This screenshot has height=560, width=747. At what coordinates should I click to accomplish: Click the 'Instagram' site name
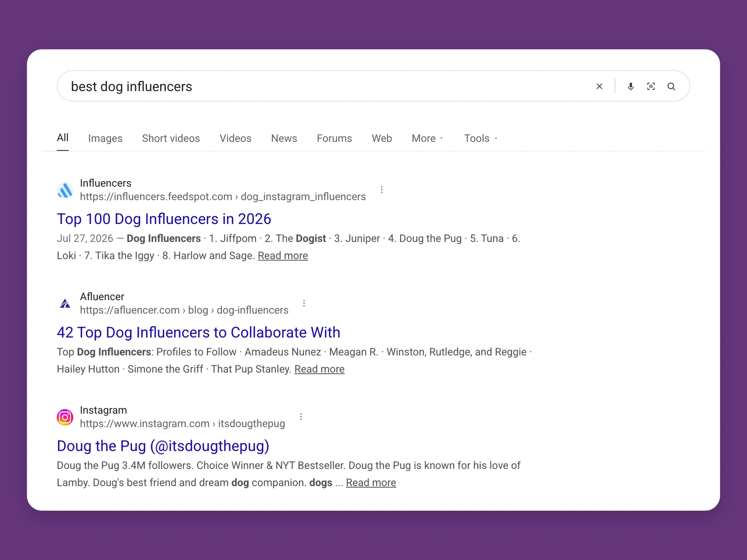(x=103, y=410)
